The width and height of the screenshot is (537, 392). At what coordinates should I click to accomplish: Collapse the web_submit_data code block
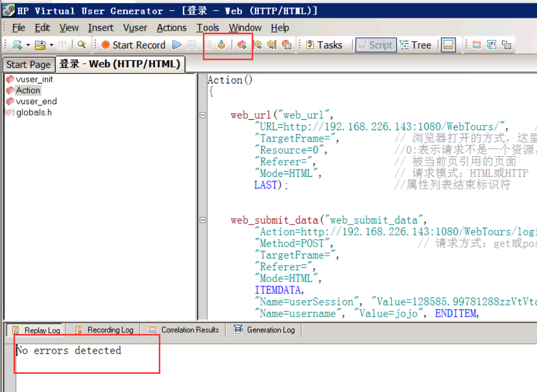pyautogui.click(x=202, y=220)
